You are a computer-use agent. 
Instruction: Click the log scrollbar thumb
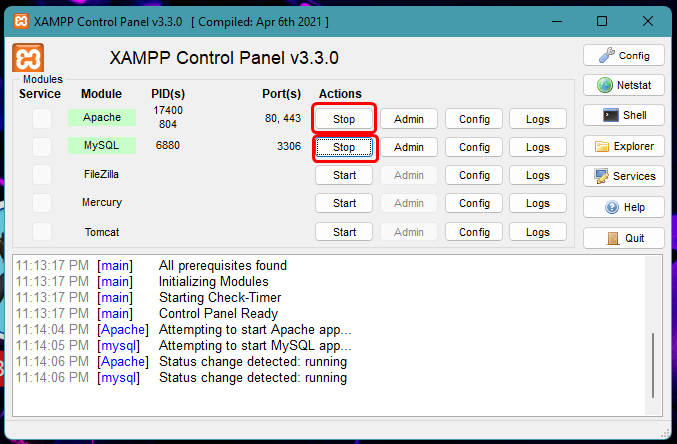click(653, 365)
